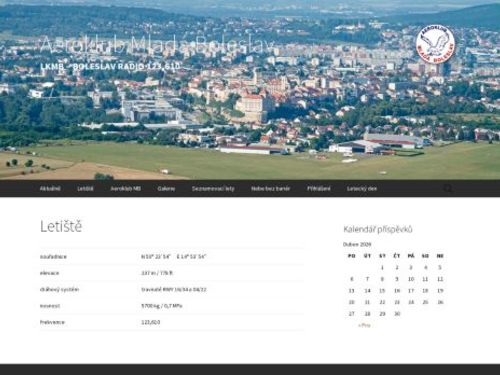
Task: Click the NE weekday column header
Action: 440,256
